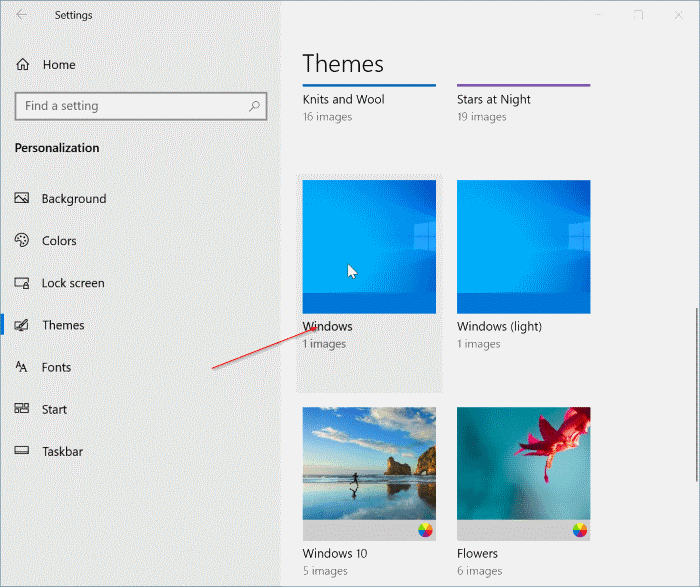700x587 pixels.
Task: Click the Start tiles icon
Action: pyautogui.click(x=21, y=408)
